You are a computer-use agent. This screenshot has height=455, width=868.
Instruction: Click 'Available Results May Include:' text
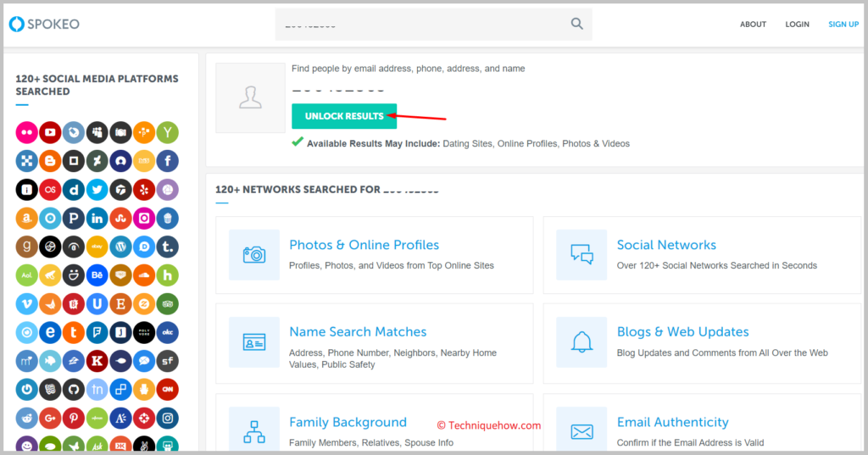[x=373, y=143]
